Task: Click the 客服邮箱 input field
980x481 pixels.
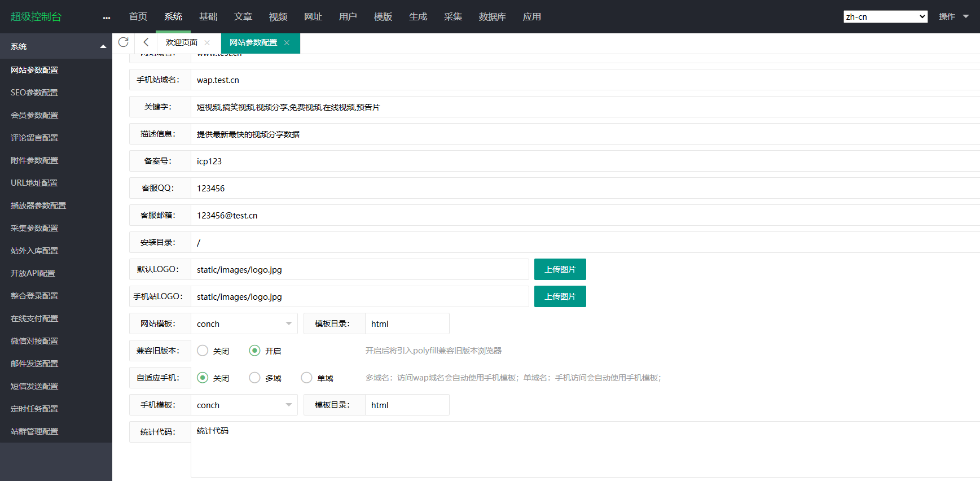Action: click(564, 215)
